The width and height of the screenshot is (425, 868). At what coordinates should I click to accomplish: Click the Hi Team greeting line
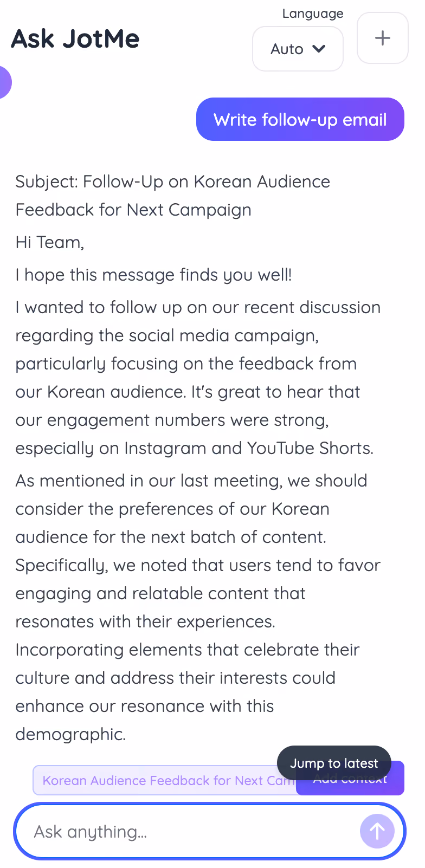[50, 242]
